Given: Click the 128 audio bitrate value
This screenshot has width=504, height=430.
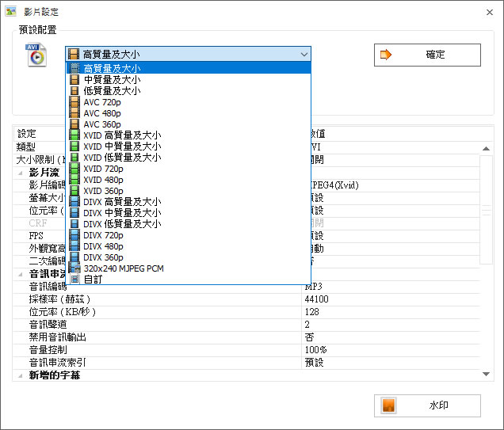Looking at the screenshot, I should click(311, 312).
